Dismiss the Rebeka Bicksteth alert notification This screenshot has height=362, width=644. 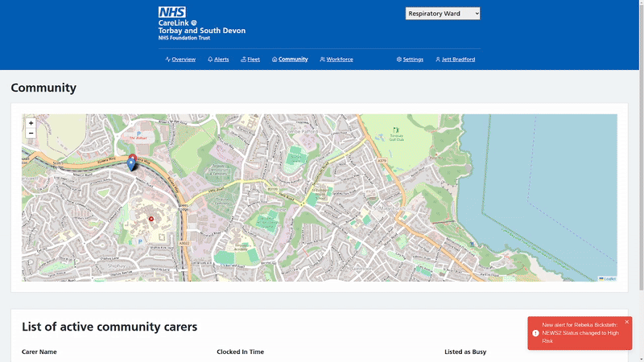[627, 322]
